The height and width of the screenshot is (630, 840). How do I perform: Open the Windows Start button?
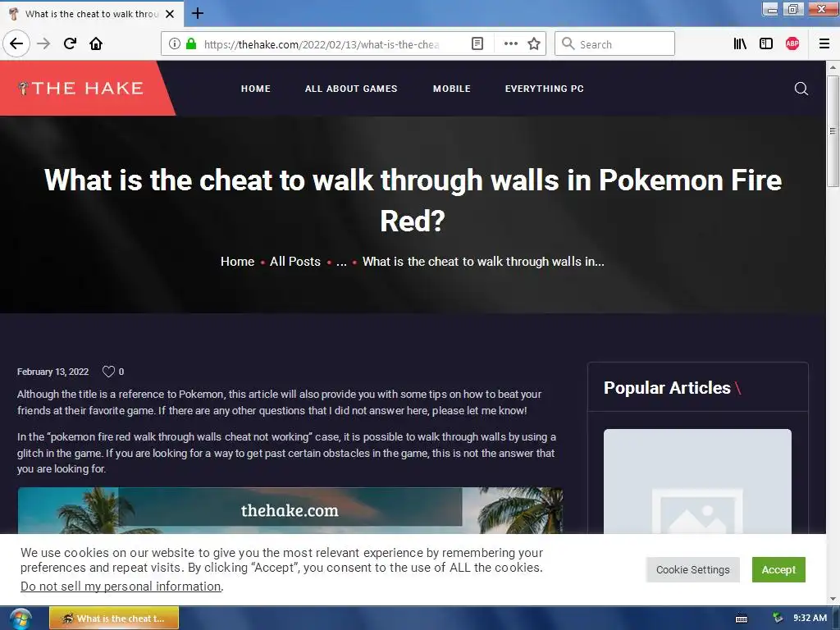[x=20, y=619]
